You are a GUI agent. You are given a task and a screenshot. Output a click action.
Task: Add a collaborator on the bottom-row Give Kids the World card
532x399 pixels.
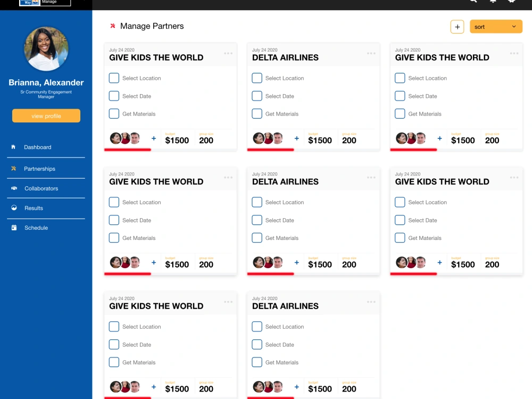(x=154, y=387)
